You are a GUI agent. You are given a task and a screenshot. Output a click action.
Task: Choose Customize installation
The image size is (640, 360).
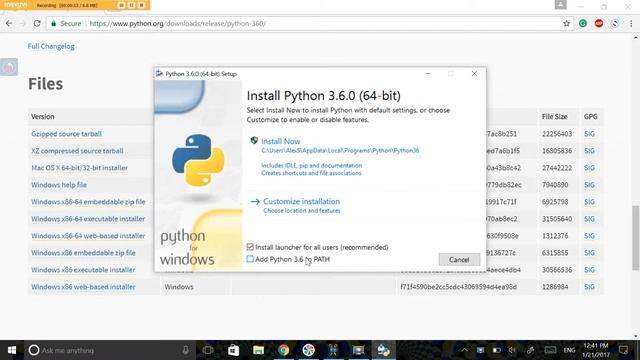click(302, 202)
